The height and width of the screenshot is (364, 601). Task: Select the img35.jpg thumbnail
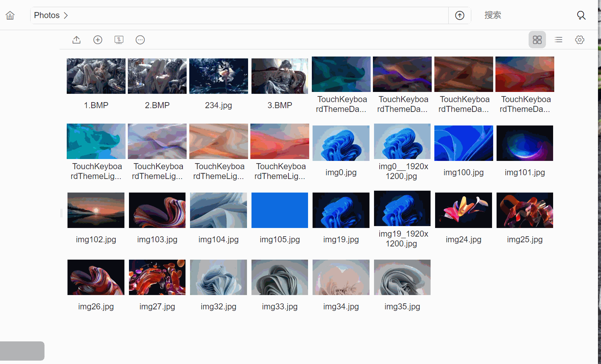[402, 277]
